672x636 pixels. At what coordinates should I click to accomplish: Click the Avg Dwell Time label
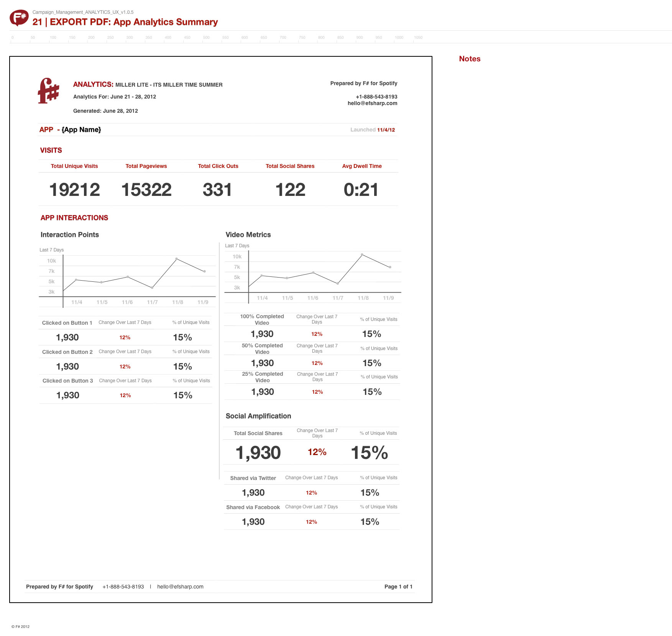point(362,166)
